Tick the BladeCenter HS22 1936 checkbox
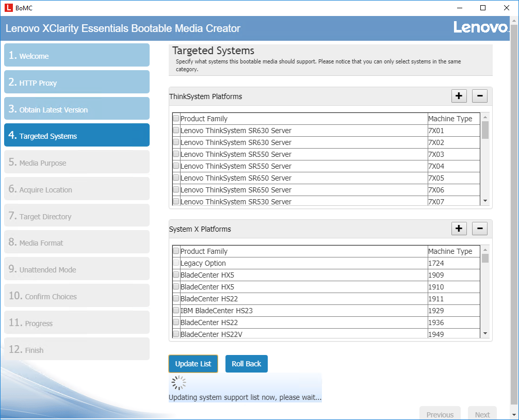This screenshot has width=519, height=420. point(176,322)
